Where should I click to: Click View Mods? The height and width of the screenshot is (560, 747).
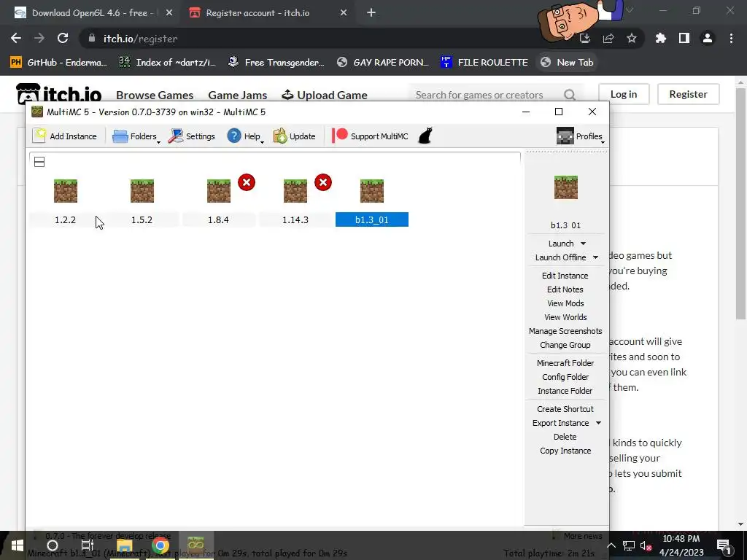pos(565,303)
